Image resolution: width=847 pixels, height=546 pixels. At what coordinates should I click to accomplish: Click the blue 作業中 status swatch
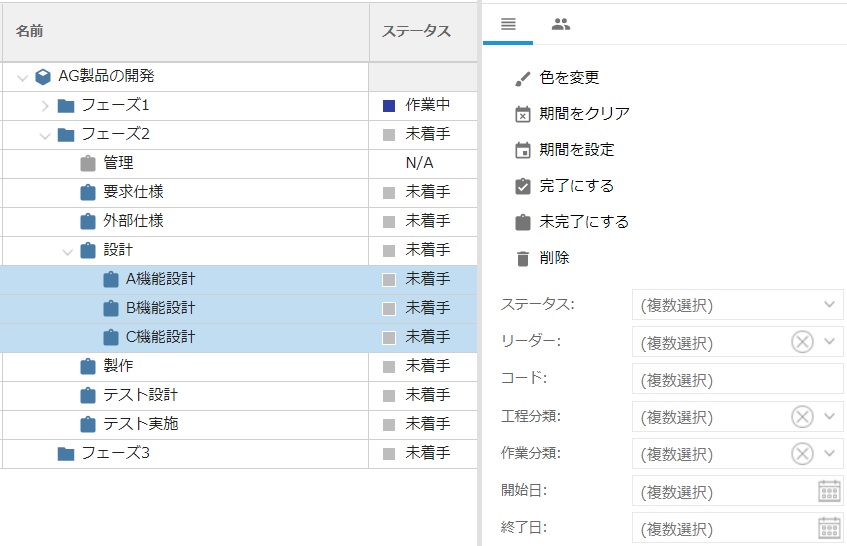[389, 106]
